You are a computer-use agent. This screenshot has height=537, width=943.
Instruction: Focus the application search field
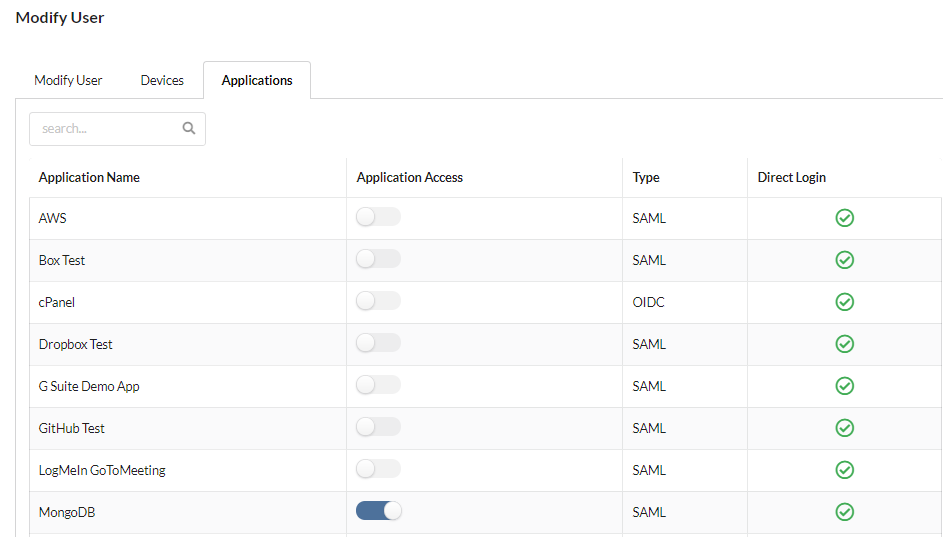pyautogui.click(x=117, y=129)
